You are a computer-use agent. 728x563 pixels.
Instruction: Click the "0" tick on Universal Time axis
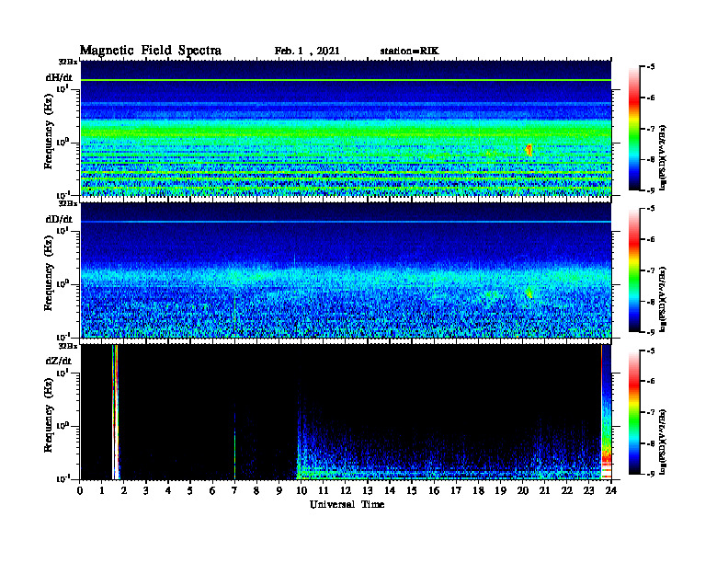click(x=80, y=490)
